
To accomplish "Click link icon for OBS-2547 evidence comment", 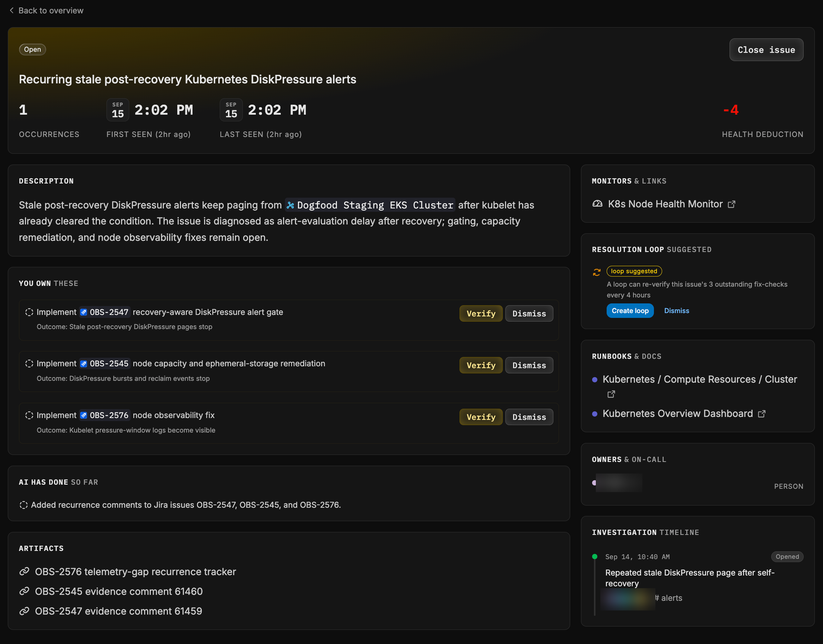I will (x=25, y=611).
